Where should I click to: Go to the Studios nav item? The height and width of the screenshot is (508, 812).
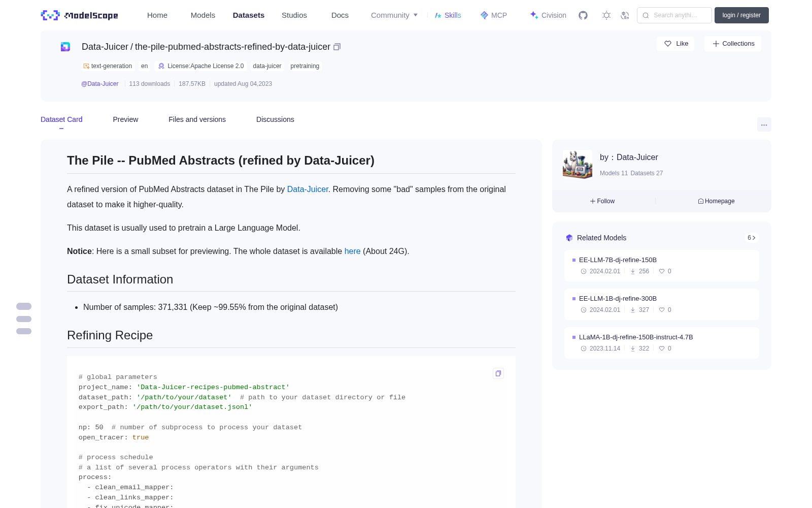pyautogui.click(x=294, y=15)
